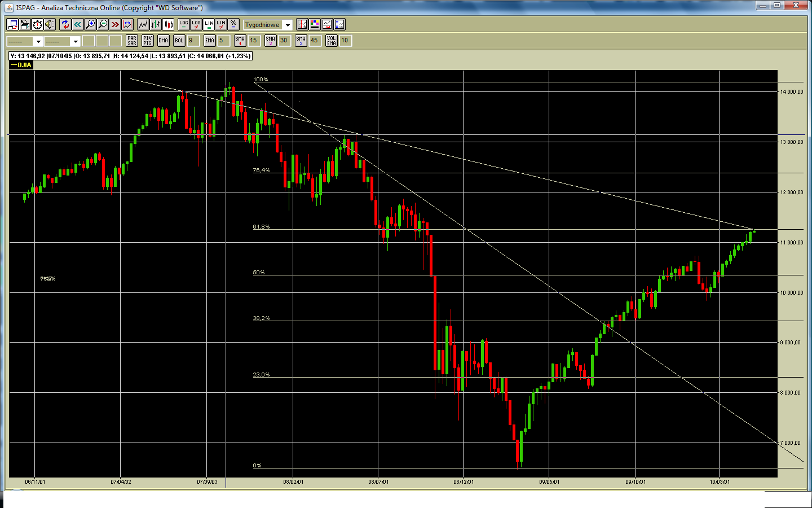Switch to line chart type
This screenshot has width=812, height=508.
(x=143, y=24)
